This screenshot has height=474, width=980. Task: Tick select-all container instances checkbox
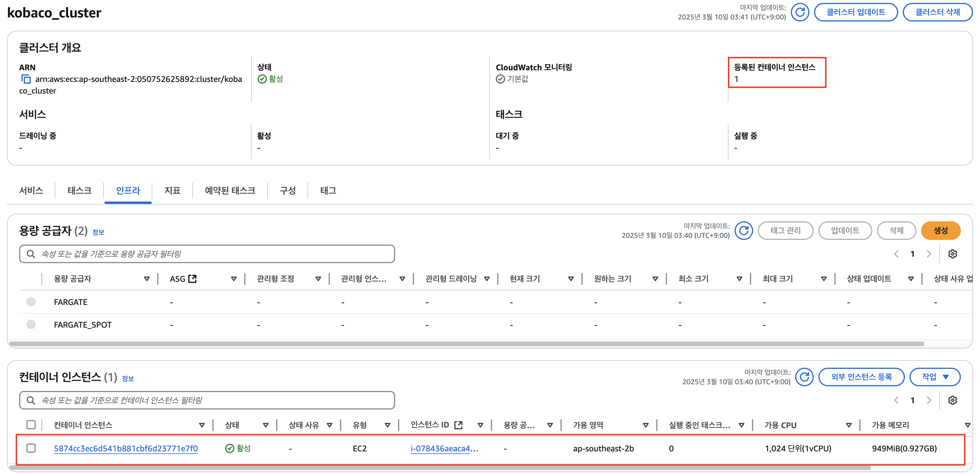[x=31, y=425]
